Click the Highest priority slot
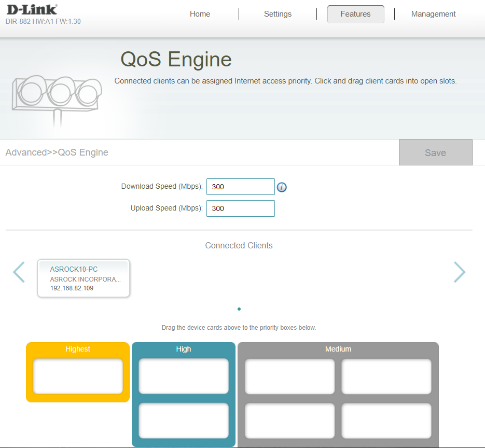The width and height of the screenshot is (485, 448). 78,376
